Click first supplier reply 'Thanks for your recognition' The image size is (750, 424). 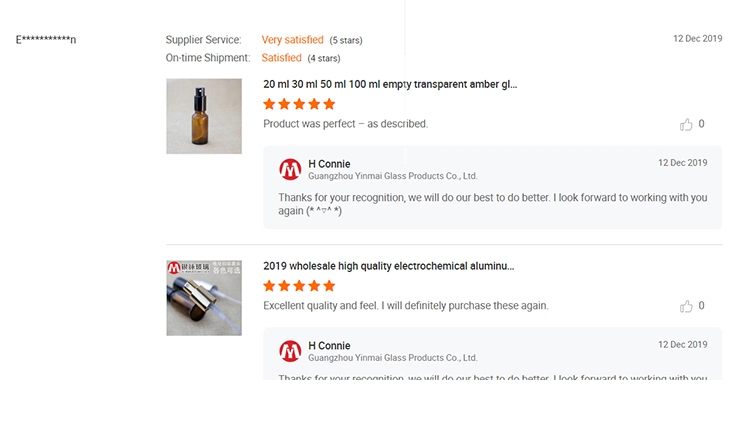(x=493, y=204)
